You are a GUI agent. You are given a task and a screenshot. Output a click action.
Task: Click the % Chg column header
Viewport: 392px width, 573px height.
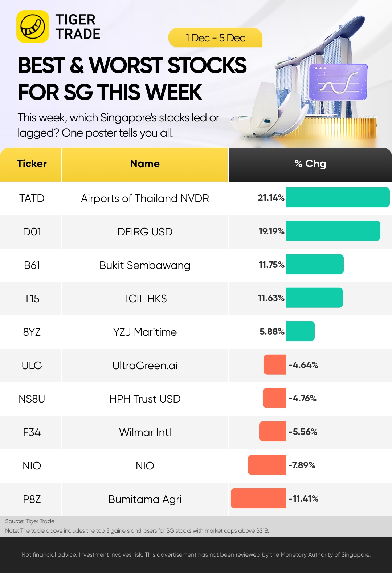coord(310,164)
